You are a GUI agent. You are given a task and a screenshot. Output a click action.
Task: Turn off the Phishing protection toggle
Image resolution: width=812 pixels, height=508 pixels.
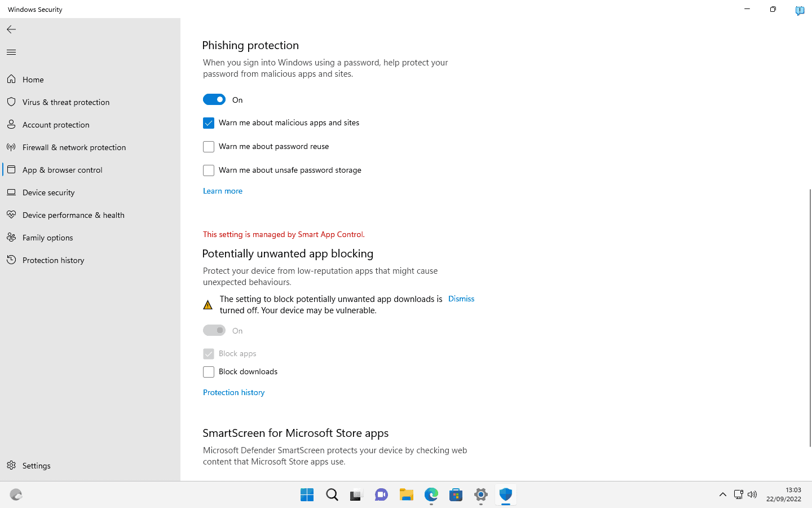pos(214,99)
